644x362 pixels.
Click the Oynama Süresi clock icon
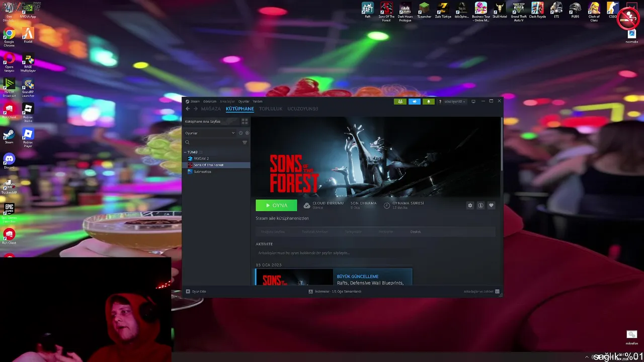tap(387, 205)
